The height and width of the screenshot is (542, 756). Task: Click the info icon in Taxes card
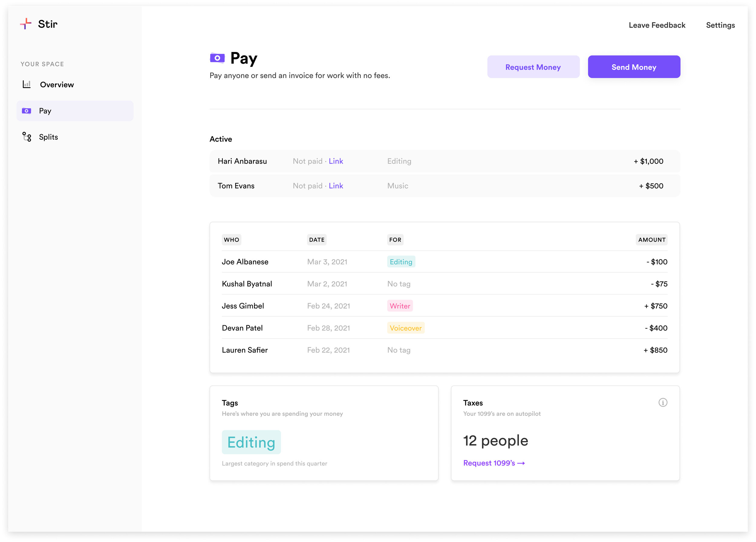coord(663,402)
